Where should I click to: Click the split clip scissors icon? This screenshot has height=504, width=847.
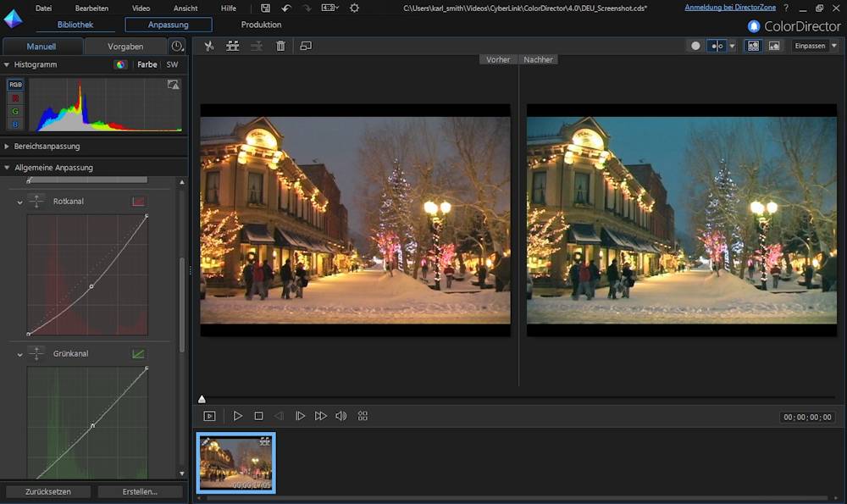pos(209,46)
